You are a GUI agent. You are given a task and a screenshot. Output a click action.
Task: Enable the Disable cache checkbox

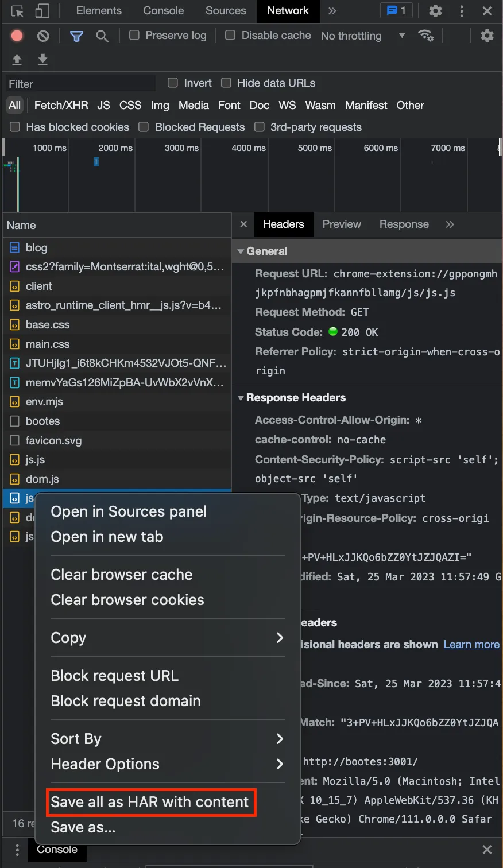(x=230, y=35)
